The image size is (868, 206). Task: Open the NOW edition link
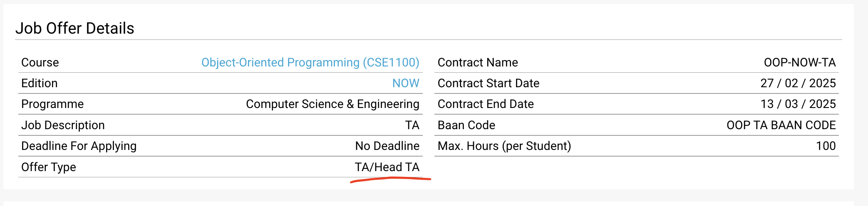(406, 83)
